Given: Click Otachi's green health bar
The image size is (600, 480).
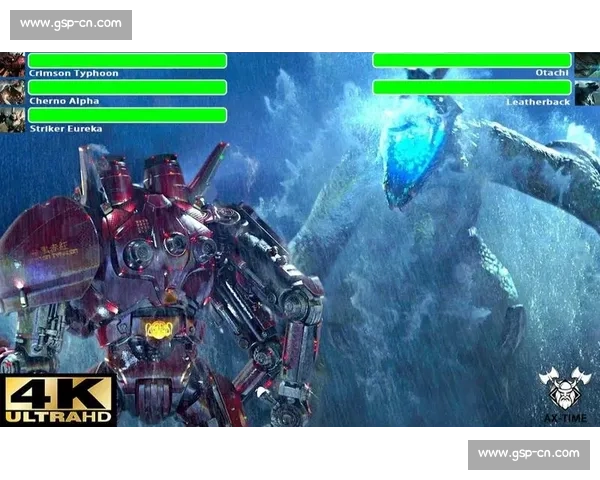Looking at the screenshot, I should (471, 60).
